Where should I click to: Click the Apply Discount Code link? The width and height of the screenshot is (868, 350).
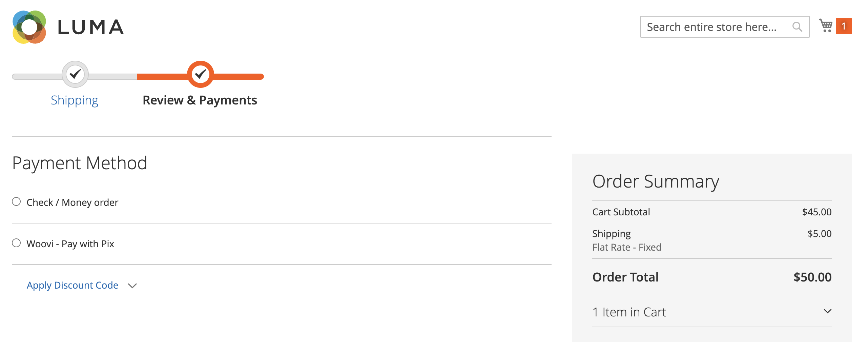click(73, 285)
